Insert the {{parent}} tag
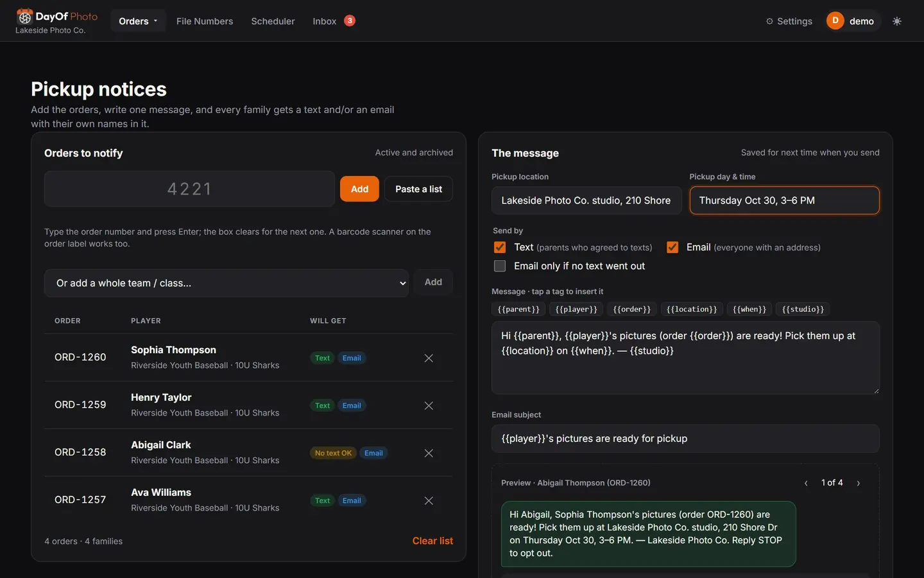This screenshot has height=578, width=924. click(518, 309)
